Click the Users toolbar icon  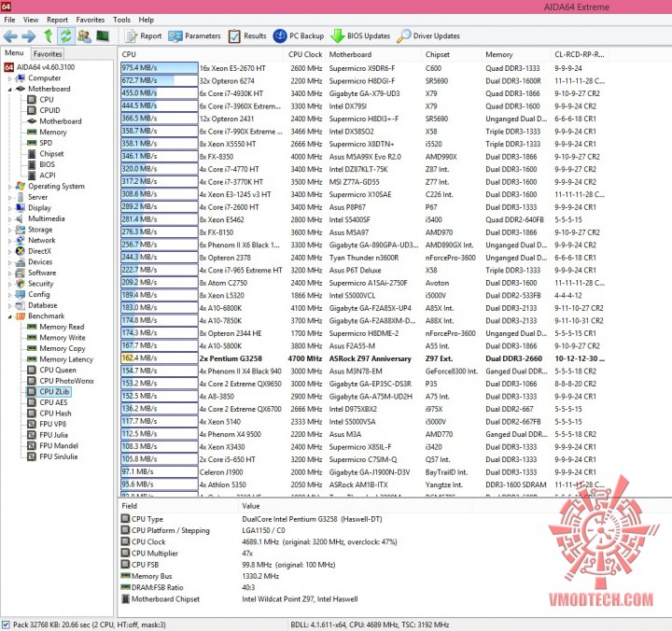pos(84,36)
